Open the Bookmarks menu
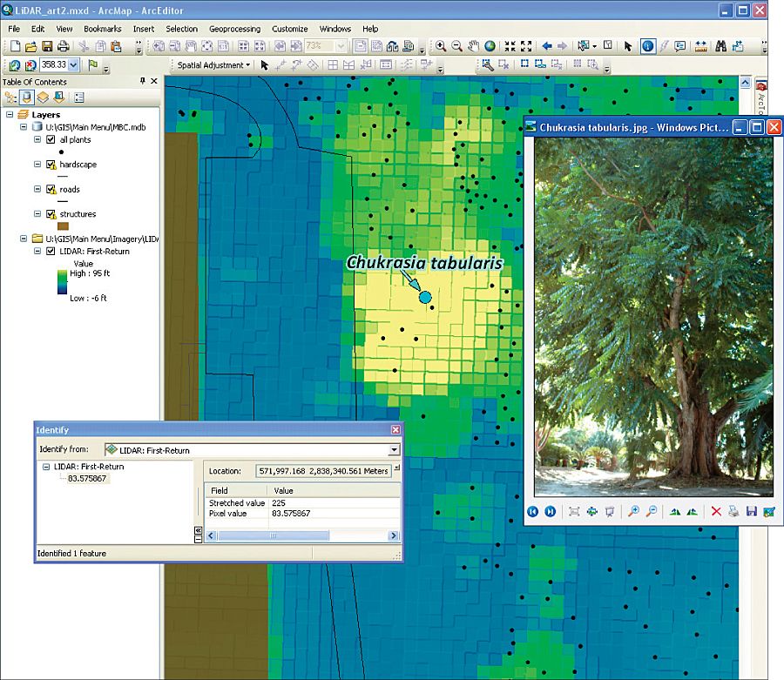Screen dimensions: 784x680 (103, 29)
